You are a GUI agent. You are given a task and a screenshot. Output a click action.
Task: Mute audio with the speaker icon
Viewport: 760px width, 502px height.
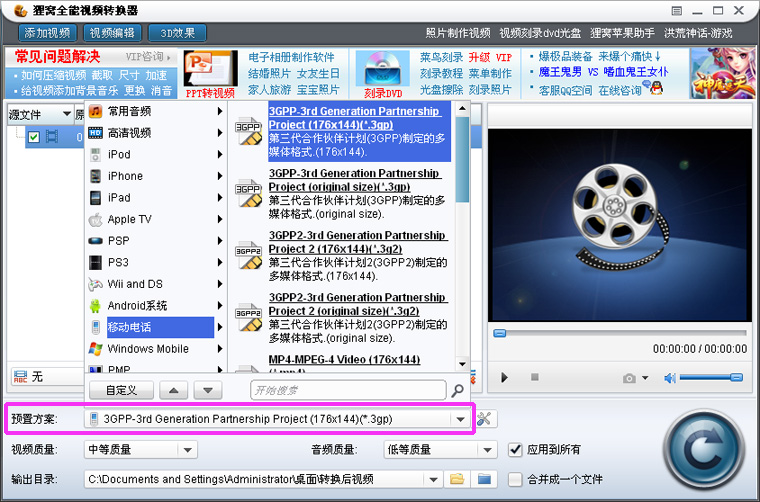pos(670,378)
